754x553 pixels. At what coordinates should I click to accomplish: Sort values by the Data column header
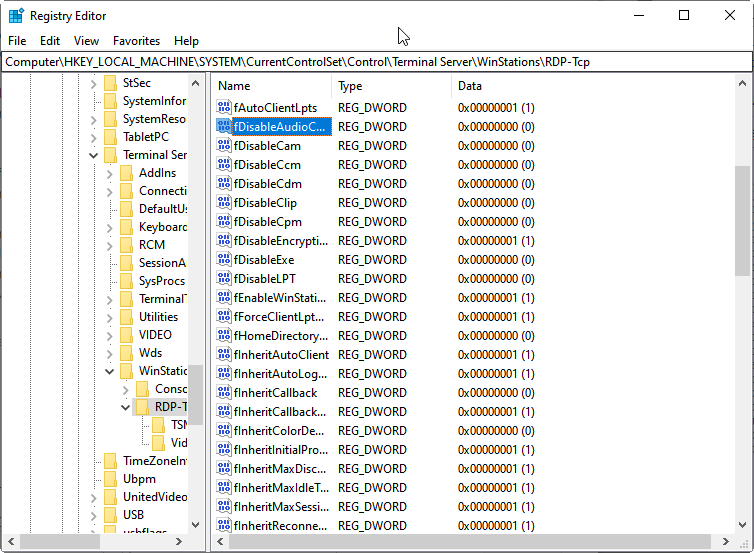(x=592, y=86)
